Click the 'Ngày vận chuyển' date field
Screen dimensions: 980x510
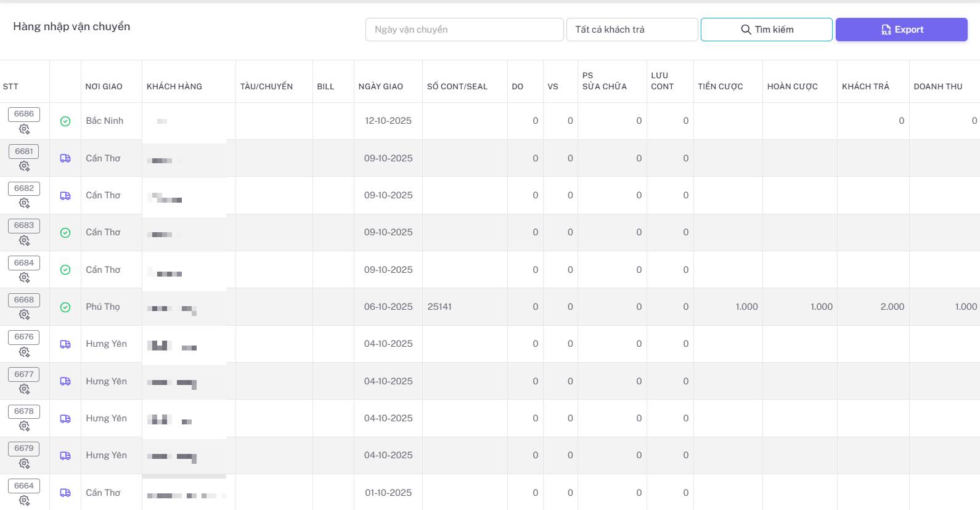click(464, 30)
